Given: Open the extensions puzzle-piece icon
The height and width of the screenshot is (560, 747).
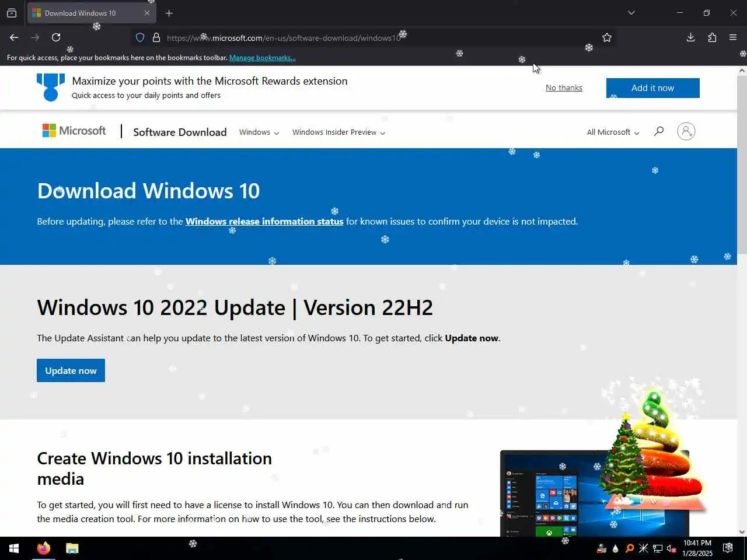Looking at the screenshot, I should point(712,37).
